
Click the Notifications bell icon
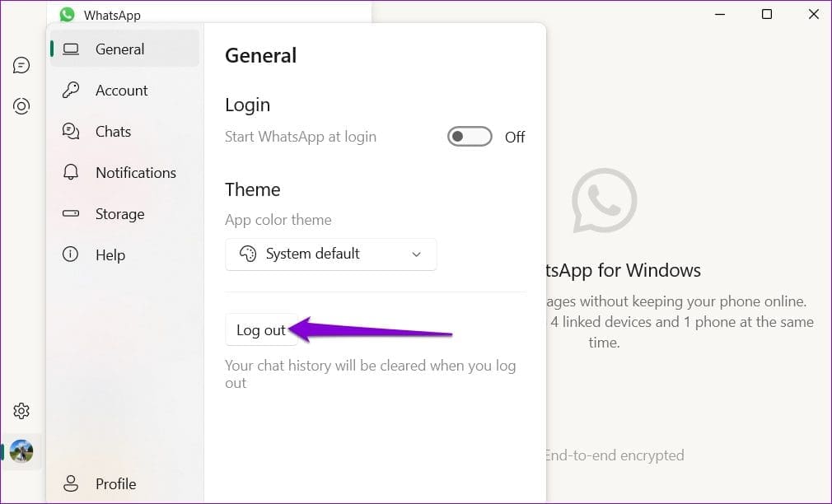click(71, 172)
